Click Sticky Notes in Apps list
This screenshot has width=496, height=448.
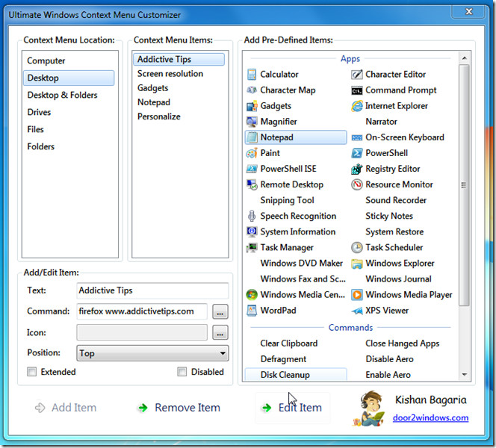(x=389, y=217)
